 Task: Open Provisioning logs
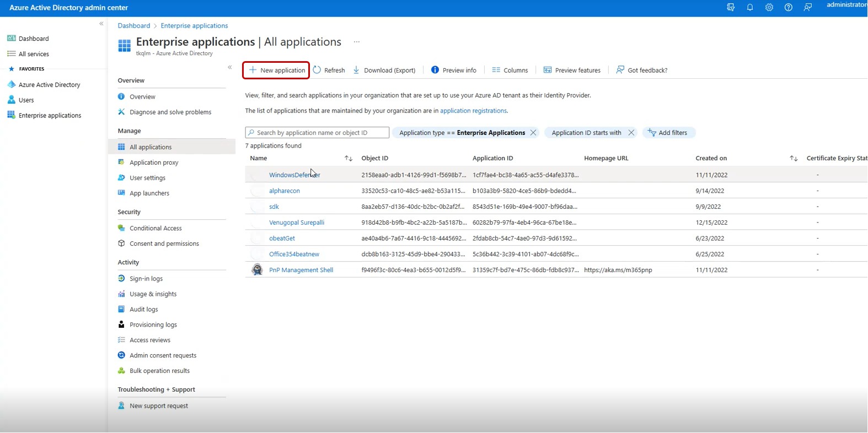pyautogui.click(x=153, y=326)
